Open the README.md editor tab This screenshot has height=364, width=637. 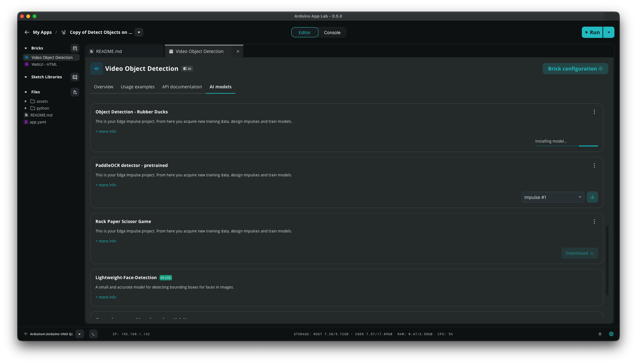pos(109,51)
